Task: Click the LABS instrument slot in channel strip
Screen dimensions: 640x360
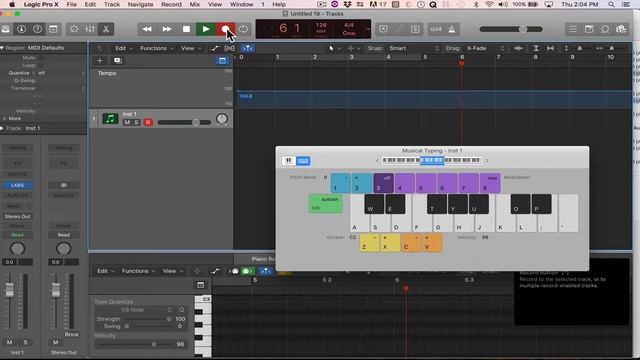Action: click(x=17, y=185)
